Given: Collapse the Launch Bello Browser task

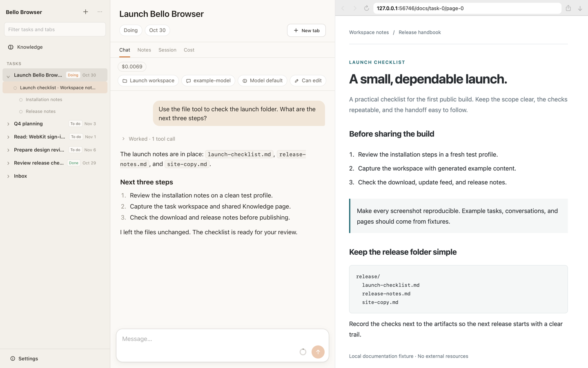Looking at the screenshot, I should click(8, 76).
